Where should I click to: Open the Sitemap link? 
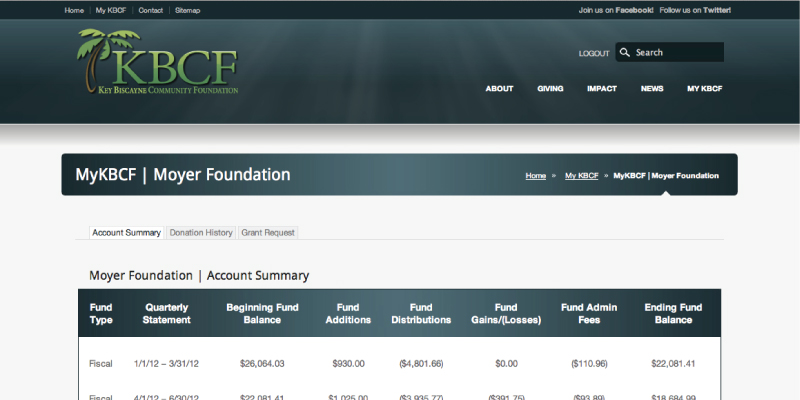click(187, 10)
